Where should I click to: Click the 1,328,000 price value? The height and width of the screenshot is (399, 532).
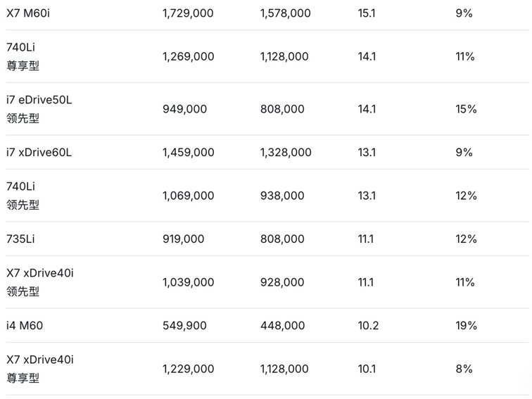(286, 152)
